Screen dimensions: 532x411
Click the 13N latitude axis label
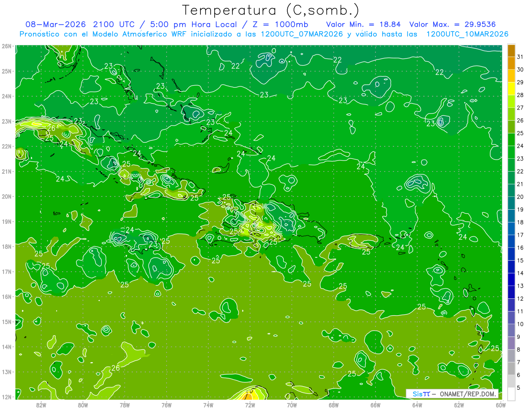point(6,372)
